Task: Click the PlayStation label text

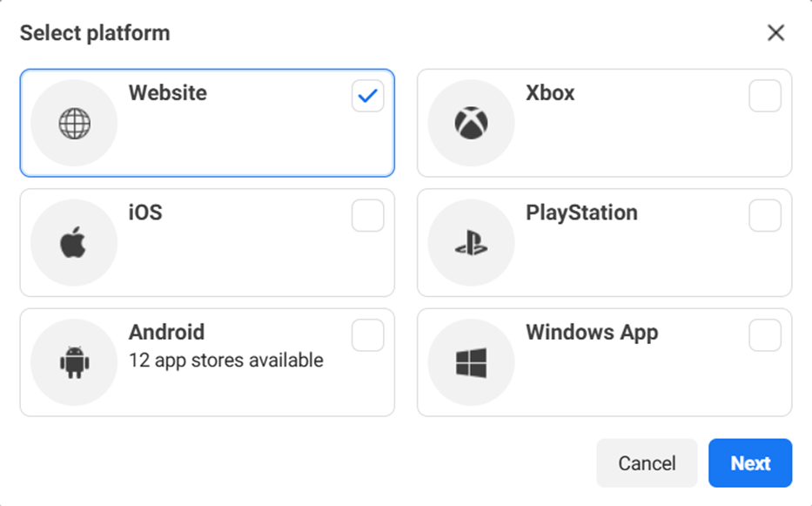Action: point(581,213)
